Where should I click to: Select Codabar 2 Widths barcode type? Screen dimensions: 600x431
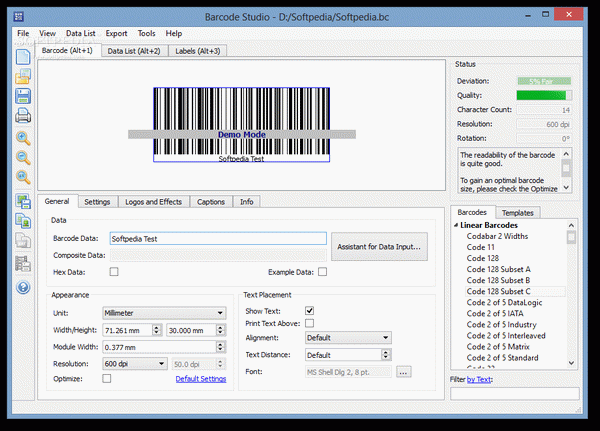tap(497, 236)
